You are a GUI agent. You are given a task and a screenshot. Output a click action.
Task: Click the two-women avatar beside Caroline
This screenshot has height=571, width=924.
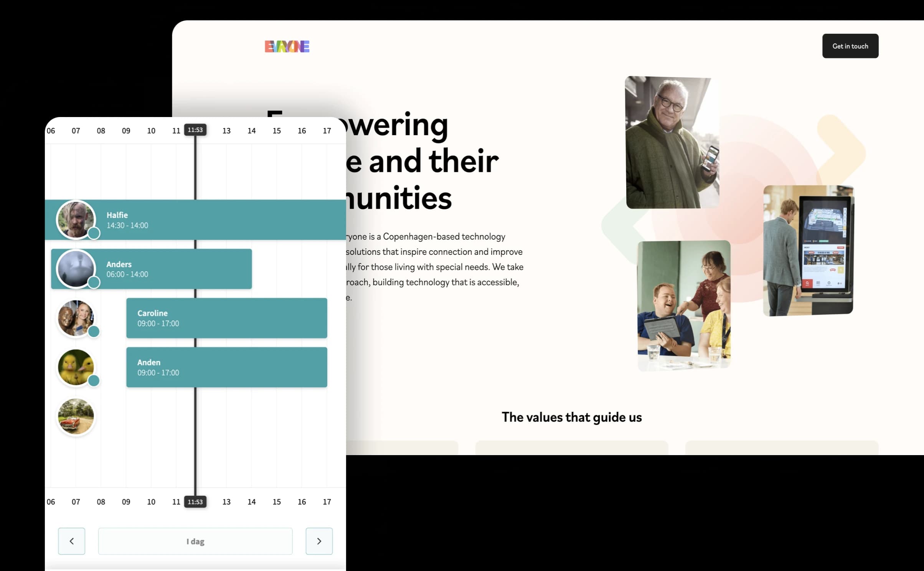click(x=76, y=318)
